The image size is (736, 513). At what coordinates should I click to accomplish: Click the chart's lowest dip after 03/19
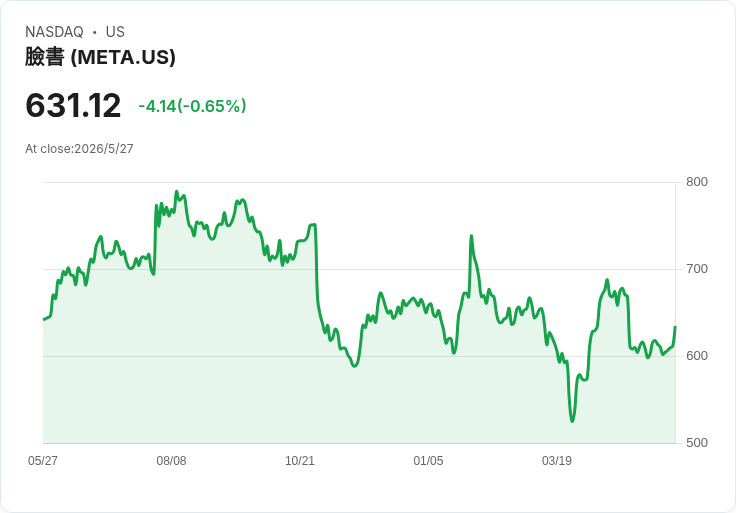pyautogui.click(x=572, y=421)
